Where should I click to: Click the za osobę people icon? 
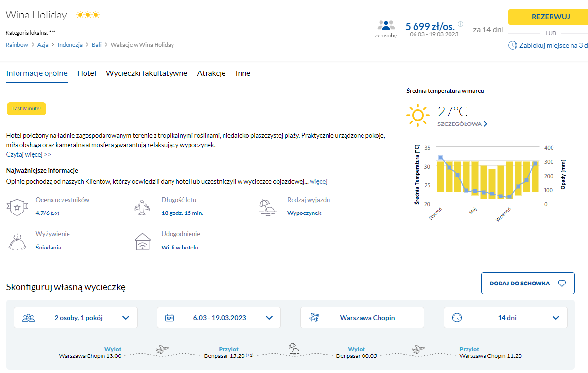click(x=386, y=25)
